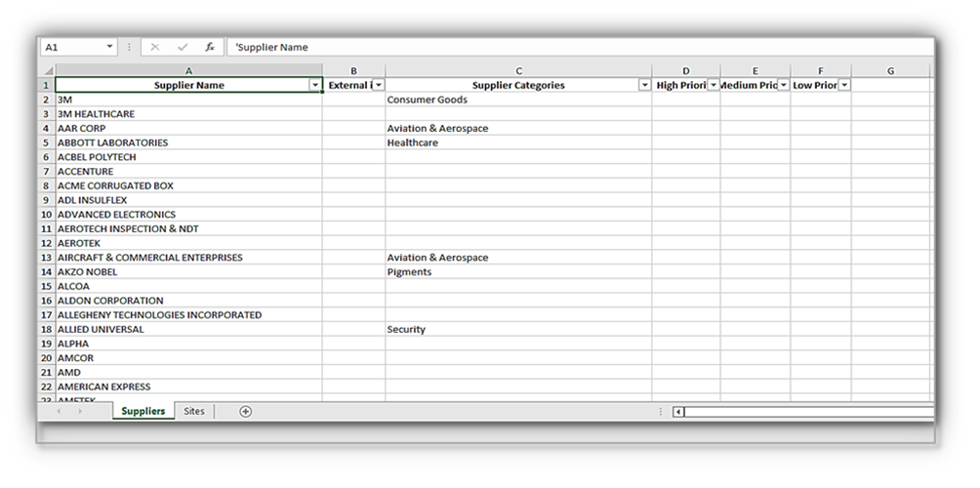Screen dimensions: 980x488
Task: Select column A header
Action: [188, 71]
